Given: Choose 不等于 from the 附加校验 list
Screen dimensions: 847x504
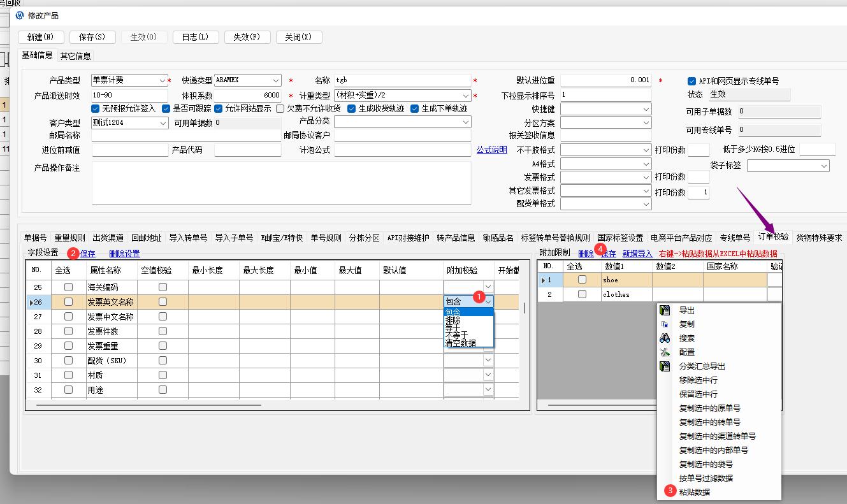Looking at the screenshot, I should [456, 335].
